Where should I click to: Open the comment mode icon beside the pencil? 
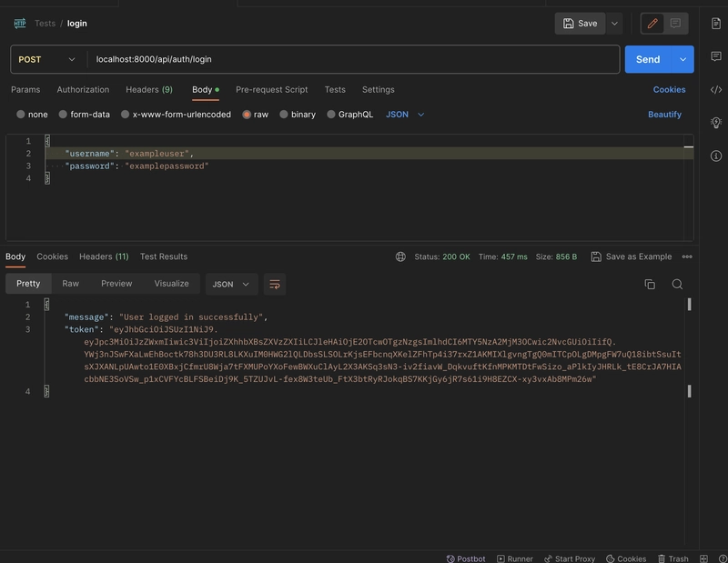pos(675,24)
